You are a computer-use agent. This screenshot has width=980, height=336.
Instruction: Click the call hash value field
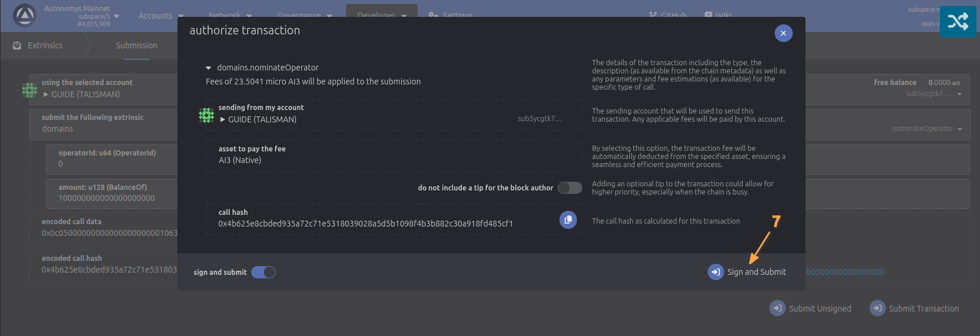coord(365,224)
